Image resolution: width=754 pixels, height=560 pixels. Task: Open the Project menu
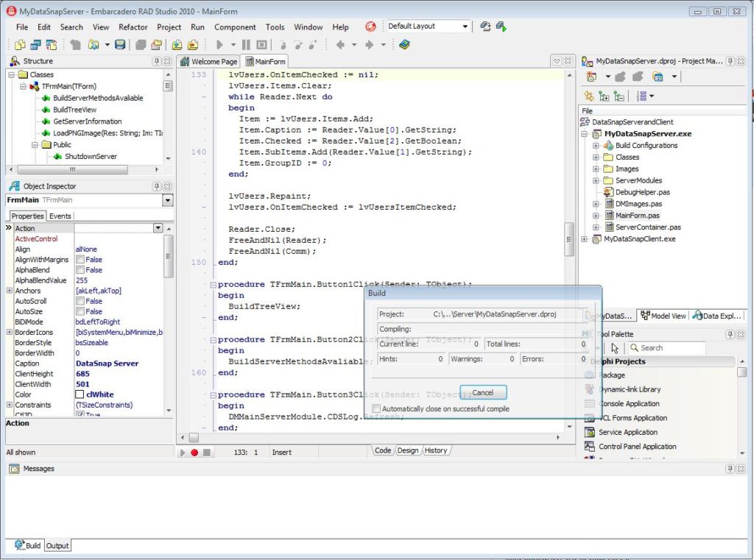coord(169,26)
